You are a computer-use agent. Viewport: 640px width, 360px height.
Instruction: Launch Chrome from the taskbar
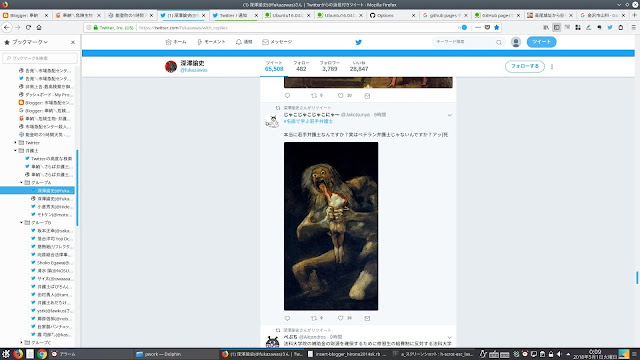tap(42, 354)
